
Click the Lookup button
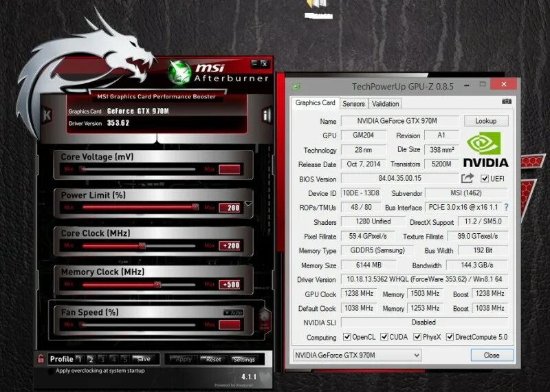pos(486,121)
